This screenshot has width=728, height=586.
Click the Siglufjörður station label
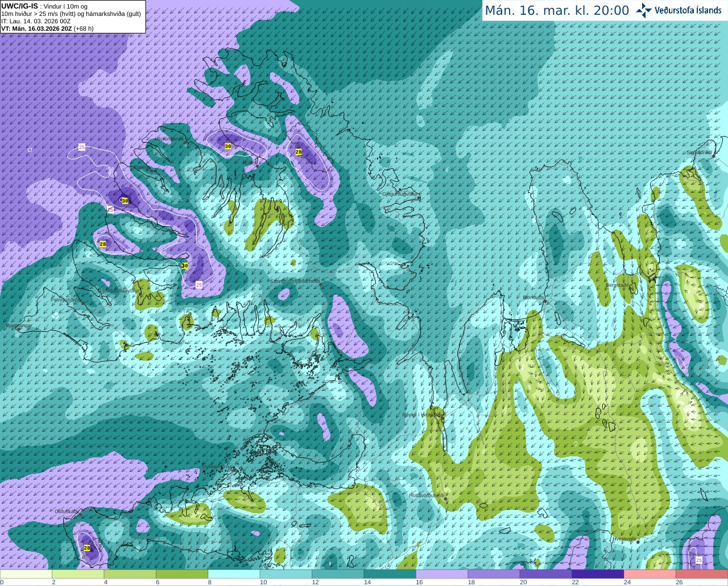tap(699, 152)
